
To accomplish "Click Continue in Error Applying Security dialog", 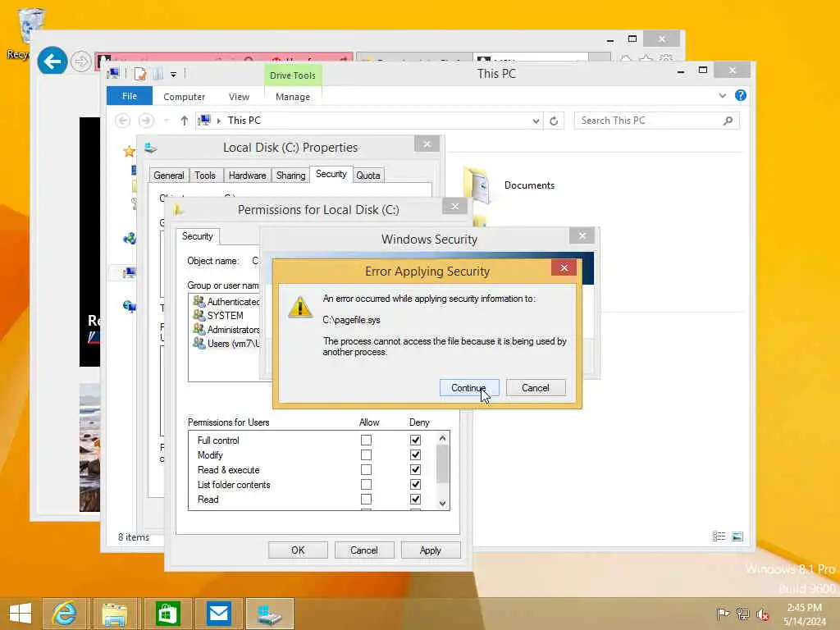I will 468,388.
